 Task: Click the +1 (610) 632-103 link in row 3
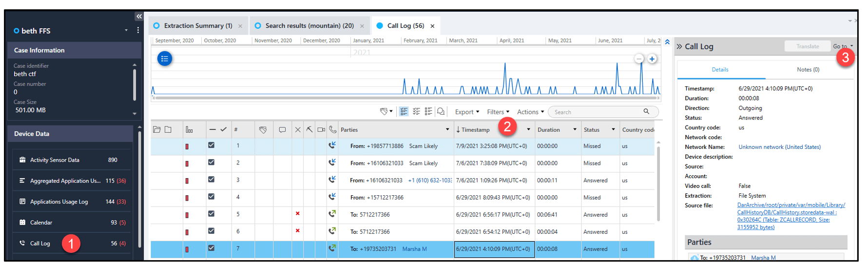(430, 181)
